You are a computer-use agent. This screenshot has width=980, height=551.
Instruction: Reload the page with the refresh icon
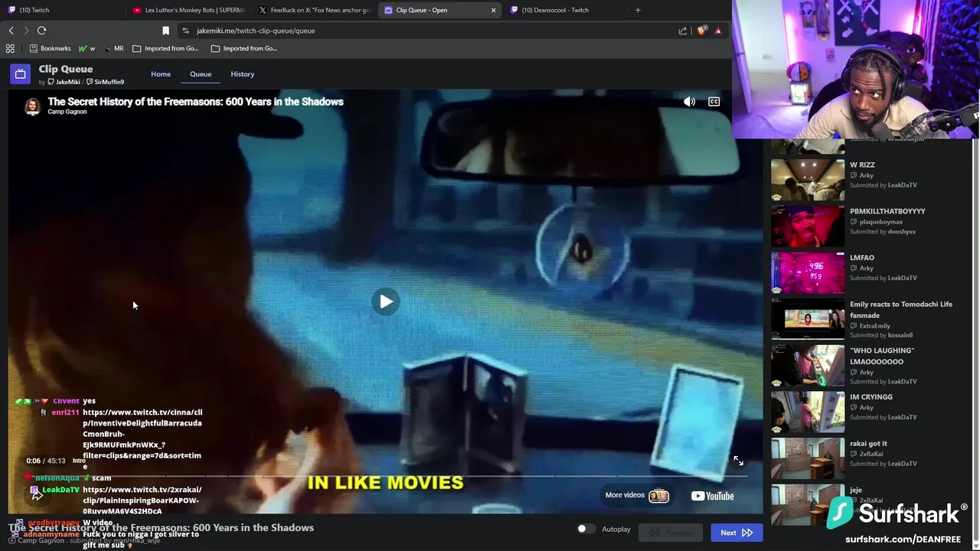click(41, 31)
